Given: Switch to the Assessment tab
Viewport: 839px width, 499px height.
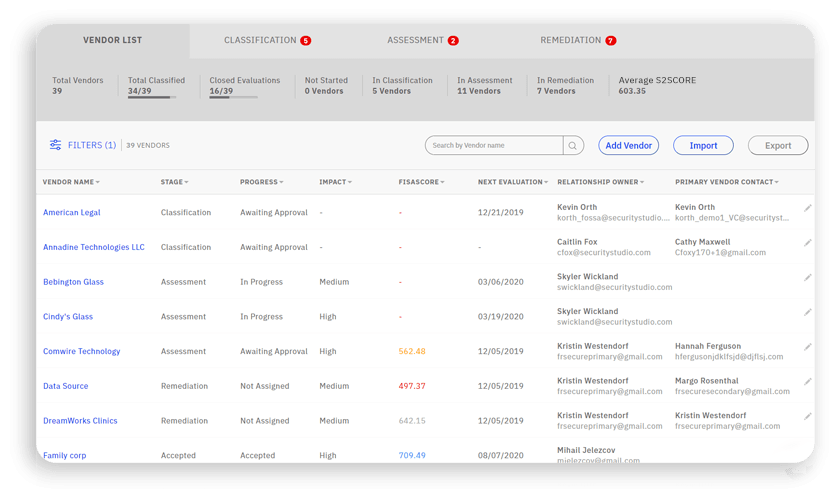Looking at the screenshot, I should (x=423, y=40).
